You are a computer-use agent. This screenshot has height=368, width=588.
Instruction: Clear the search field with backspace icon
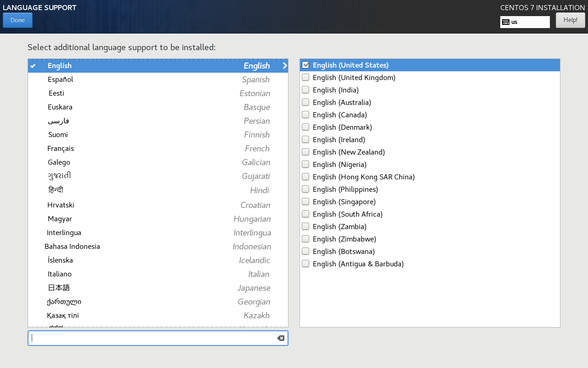click(x=281, y=338)
